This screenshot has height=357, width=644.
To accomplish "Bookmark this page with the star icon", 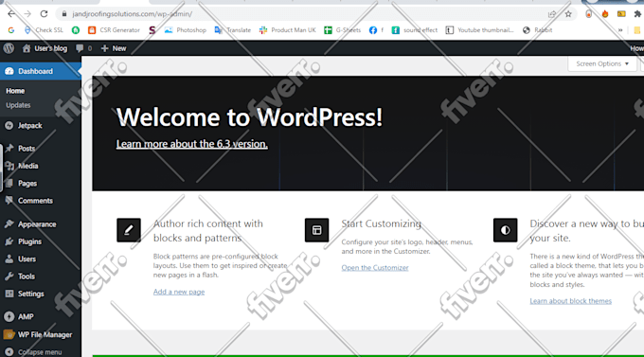I will point(568,14).
